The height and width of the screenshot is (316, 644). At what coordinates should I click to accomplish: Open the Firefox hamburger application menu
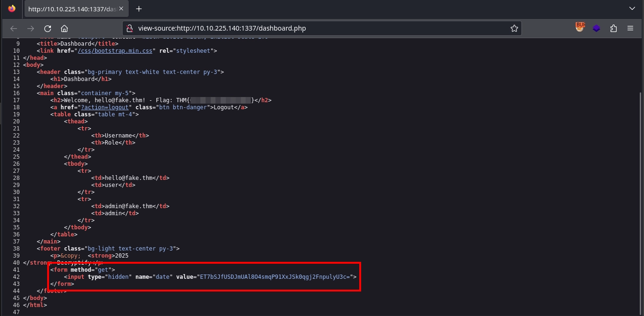coord(630,28)
